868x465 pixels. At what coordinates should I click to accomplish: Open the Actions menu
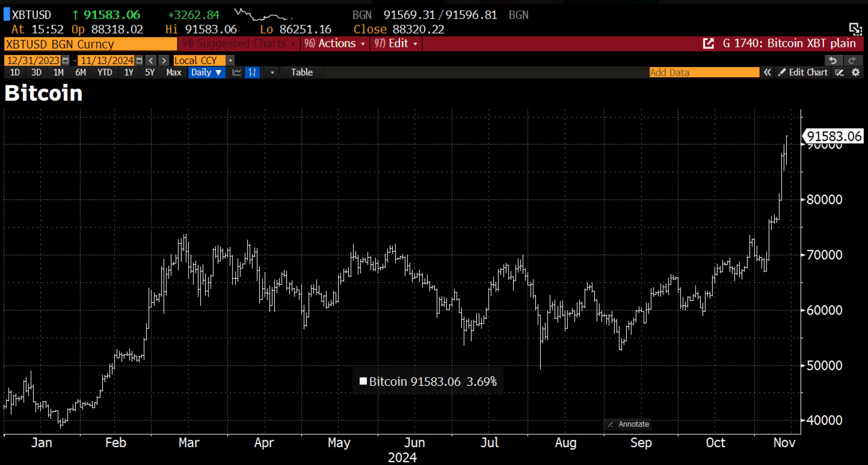[x=335, y=43]
